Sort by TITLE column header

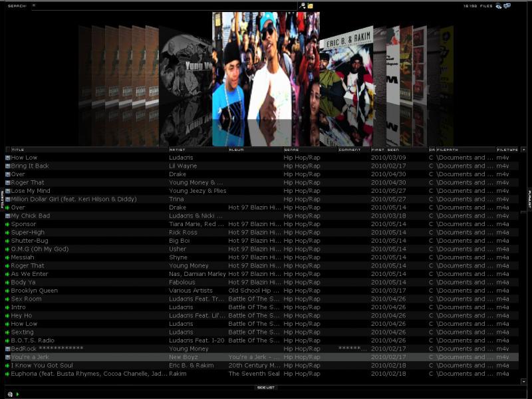(90, 150)
